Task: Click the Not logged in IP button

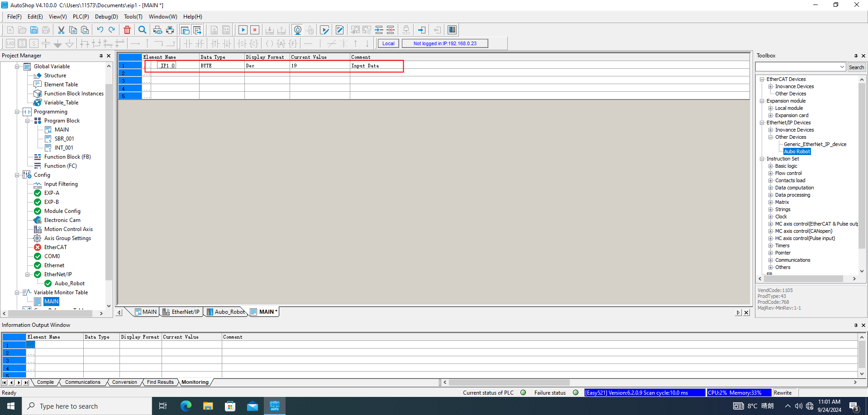Action: [x=445, y=43]
